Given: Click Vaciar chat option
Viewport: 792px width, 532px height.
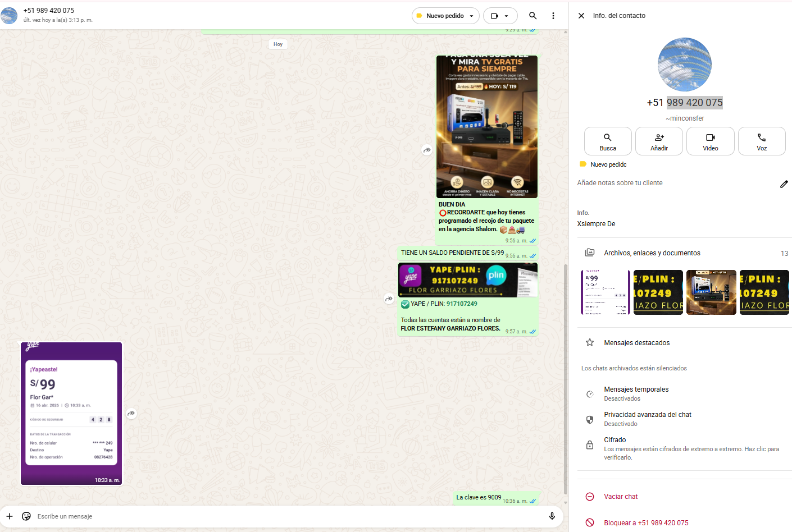Looking at the screenshot, I should 620,497.
